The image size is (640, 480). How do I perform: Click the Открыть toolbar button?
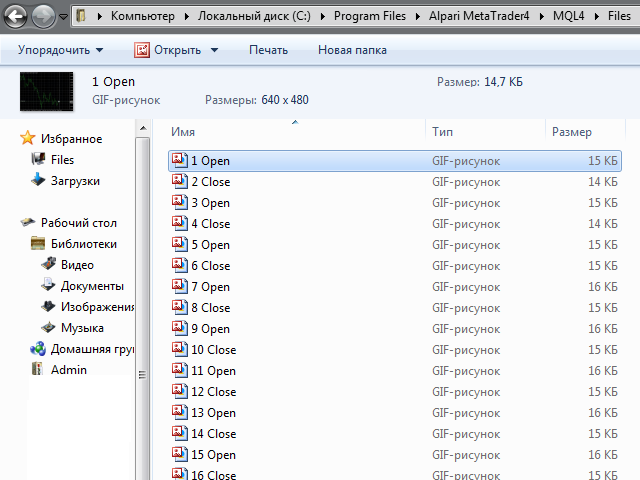pos(167,50)
